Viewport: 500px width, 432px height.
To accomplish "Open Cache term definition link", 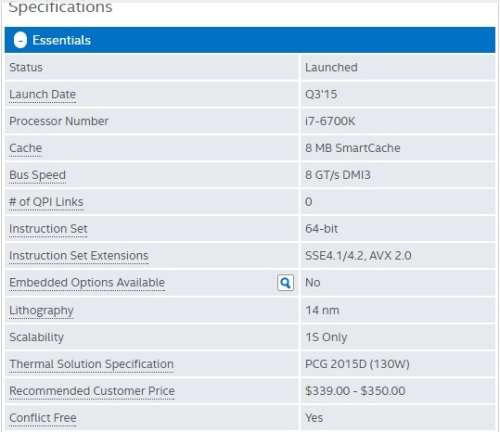I will pos(26,148).
